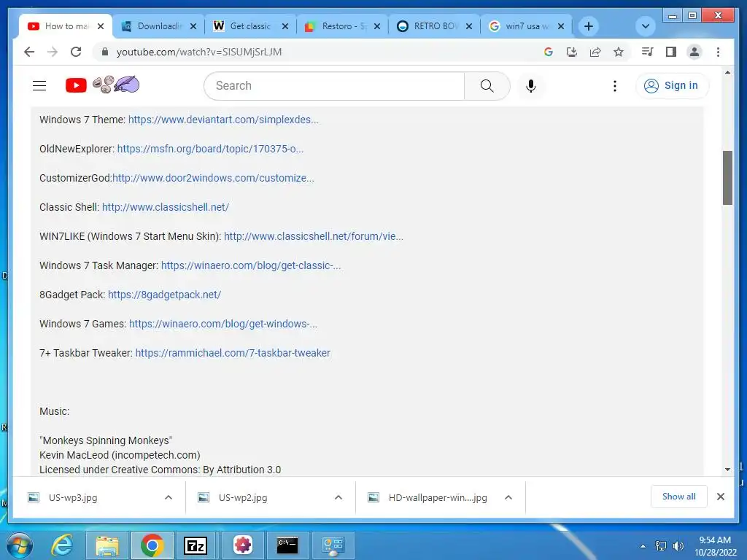The width and height of the screenshot is (747, 560).
Task: Open downloaded US-wp2.jpg file
Action: click(x=242, y=497)
